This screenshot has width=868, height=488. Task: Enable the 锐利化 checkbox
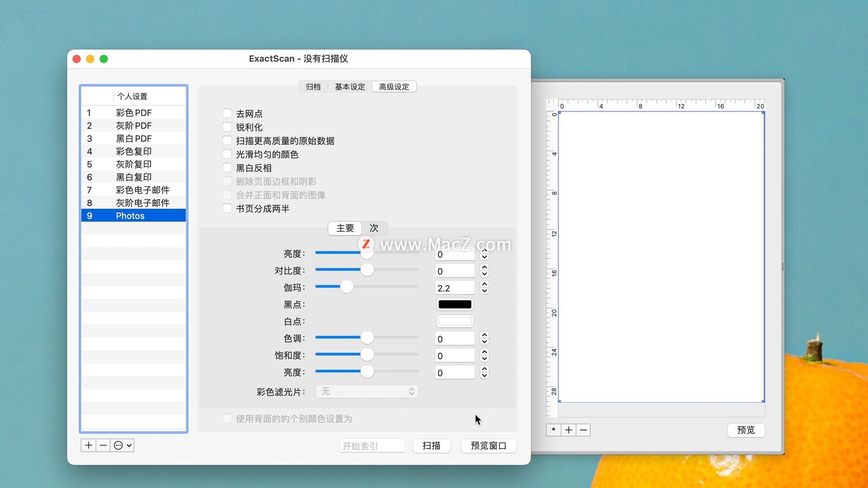pos(227,127)
